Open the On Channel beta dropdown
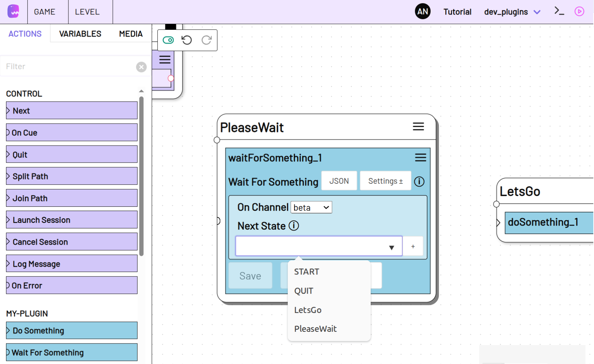The image size is (594, 364). tap(311, 207)
